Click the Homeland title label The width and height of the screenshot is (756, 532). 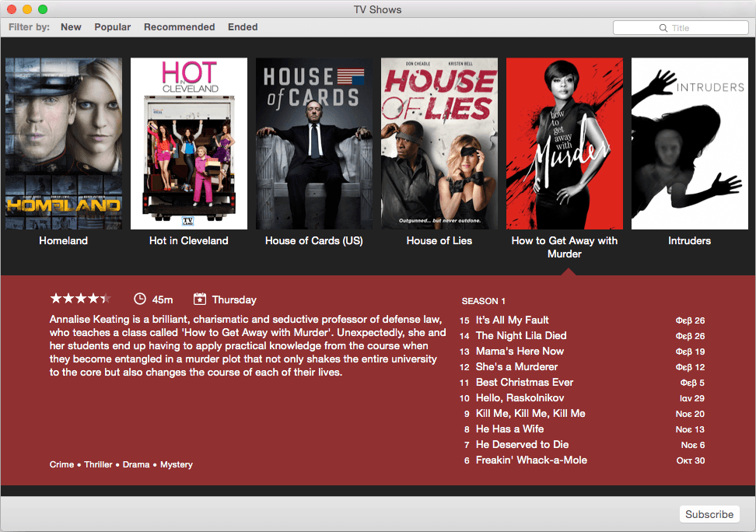(x=64, y=240)
